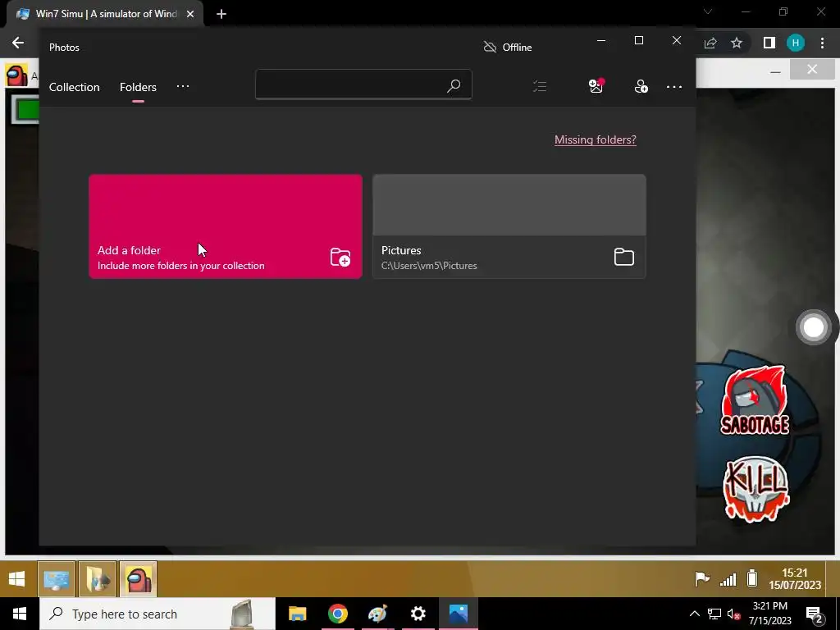Click the add-folder plus icon on pink tile
The width and height of the screenshot is (840, 630).
click(x=340, y=257)
